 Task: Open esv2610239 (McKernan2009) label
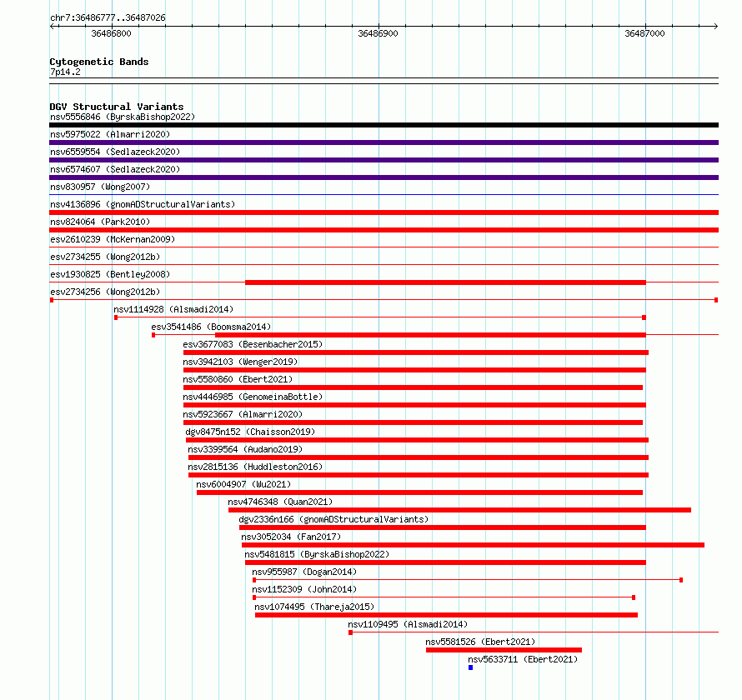(113, 239)
